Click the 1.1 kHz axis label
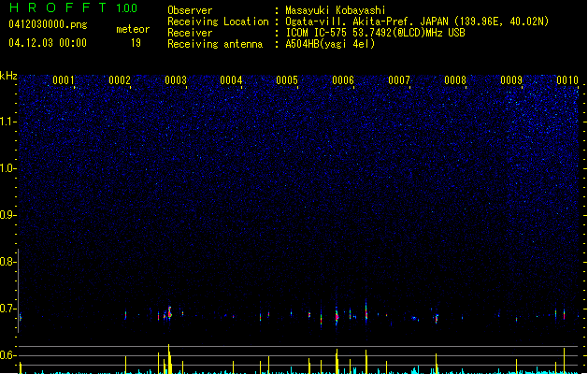The height and width of the screenshot is (374, 588). pyautogui.click(x=7, y=122)
